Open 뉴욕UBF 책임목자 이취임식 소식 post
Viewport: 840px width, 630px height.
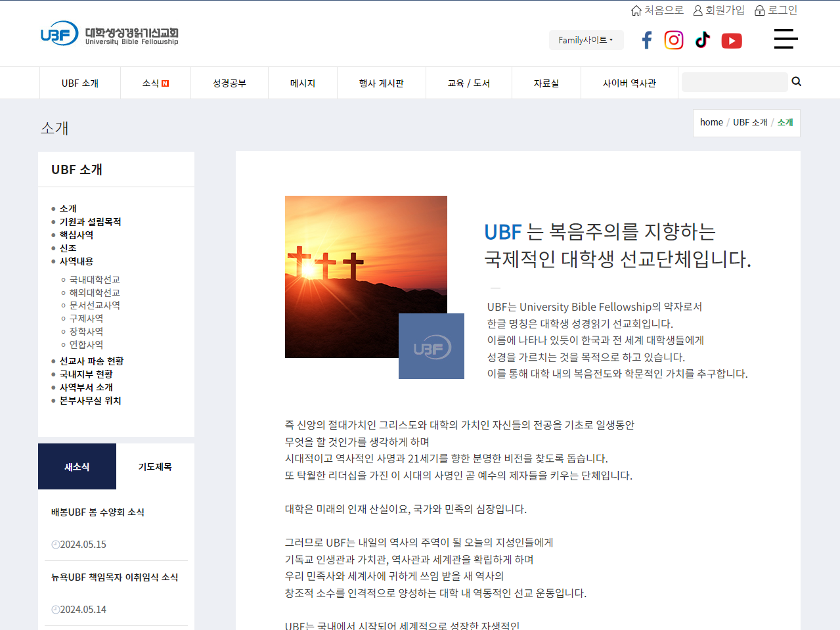coord(115,577)
